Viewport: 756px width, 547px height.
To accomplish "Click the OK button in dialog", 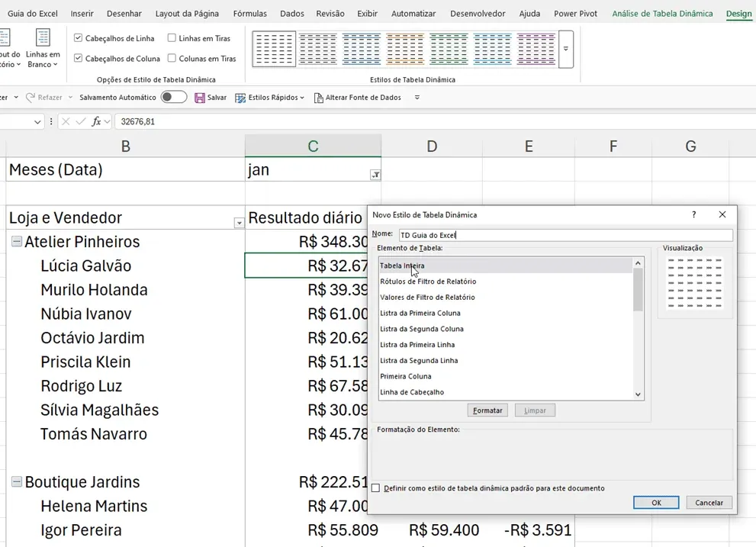I will 656,503.
